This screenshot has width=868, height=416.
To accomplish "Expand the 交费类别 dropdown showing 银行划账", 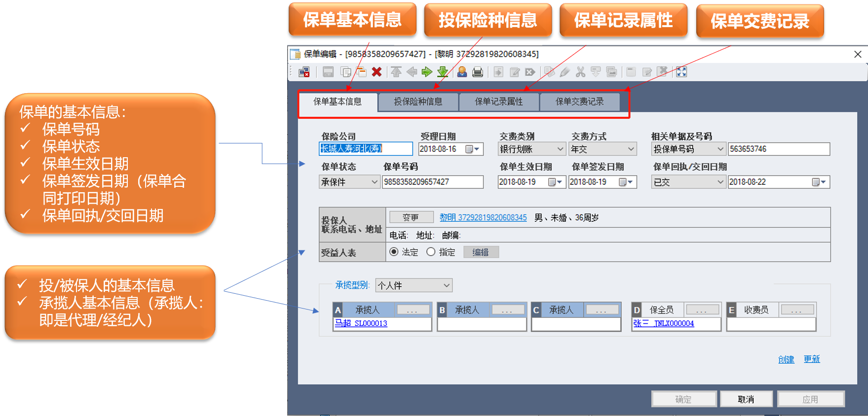I will tap(560, 149).
